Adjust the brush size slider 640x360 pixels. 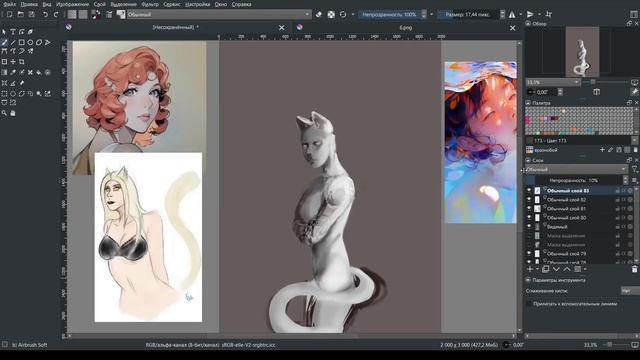[x=468, y=15]
